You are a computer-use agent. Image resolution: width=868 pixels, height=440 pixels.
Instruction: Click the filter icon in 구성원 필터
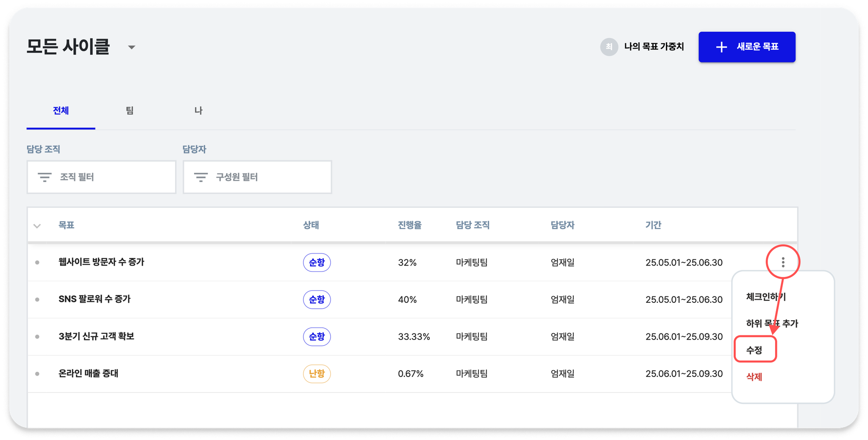[x=200, y=177]
